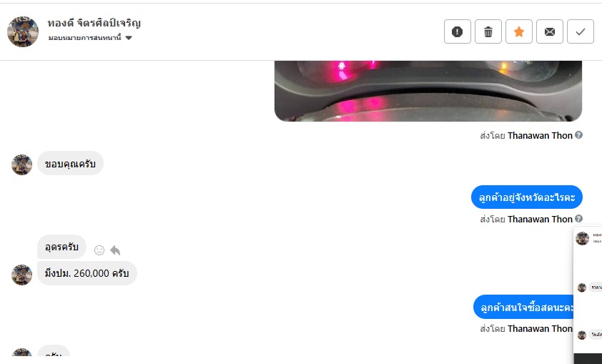
Task: Open help icon below province question
Action: [x=578, y=219]
